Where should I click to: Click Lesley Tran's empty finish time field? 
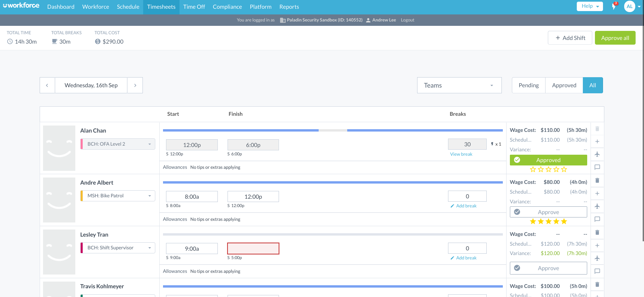(x=253, y=249)
